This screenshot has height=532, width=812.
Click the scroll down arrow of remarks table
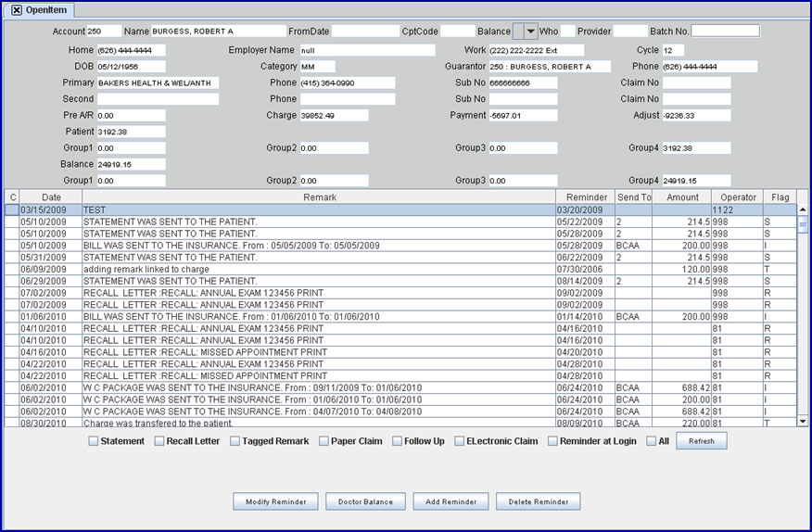click(x=803, y=422)
